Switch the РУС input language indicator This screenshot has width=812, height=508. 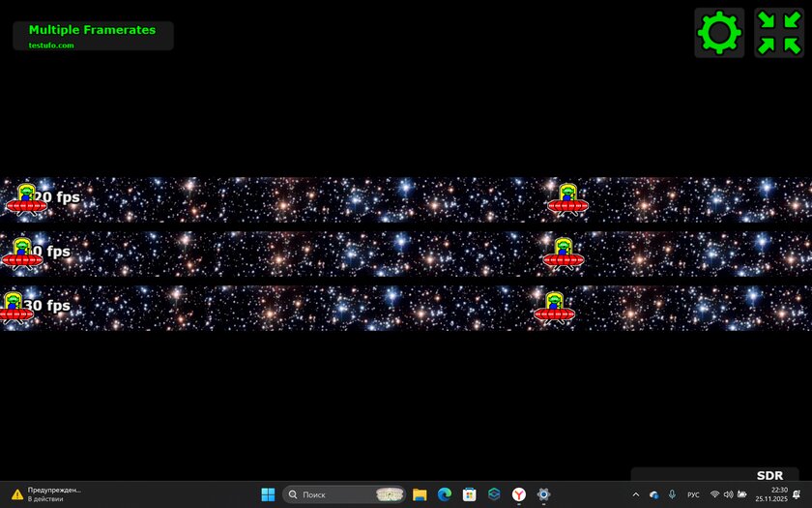693,494
